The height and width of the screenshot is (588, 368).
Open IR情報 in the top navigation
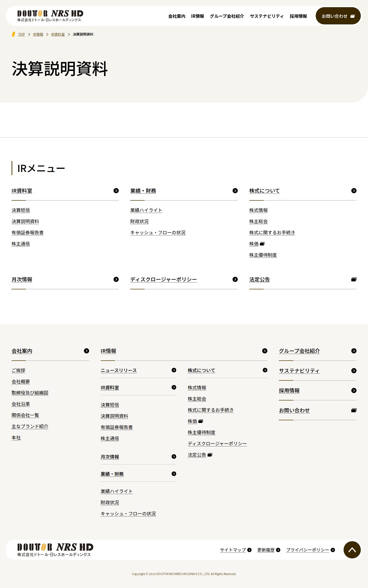point(198,16)
